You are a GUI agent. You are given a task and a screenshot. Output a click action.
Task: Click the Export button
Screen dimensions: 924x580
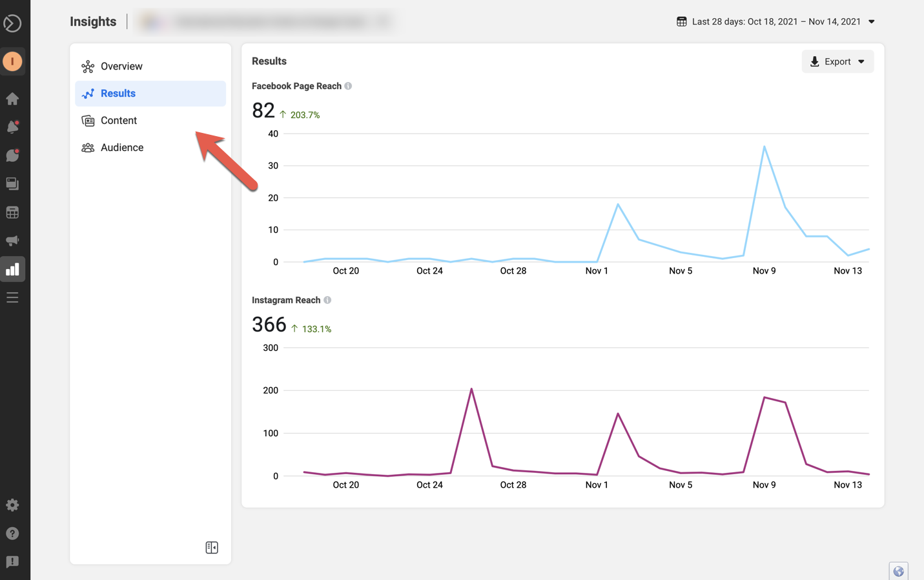[837, 61]
